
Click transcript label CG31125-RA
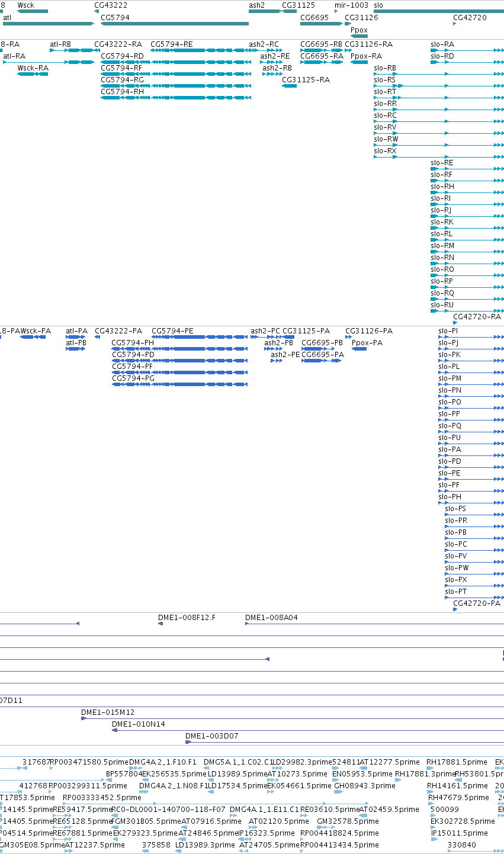[306, 80]
